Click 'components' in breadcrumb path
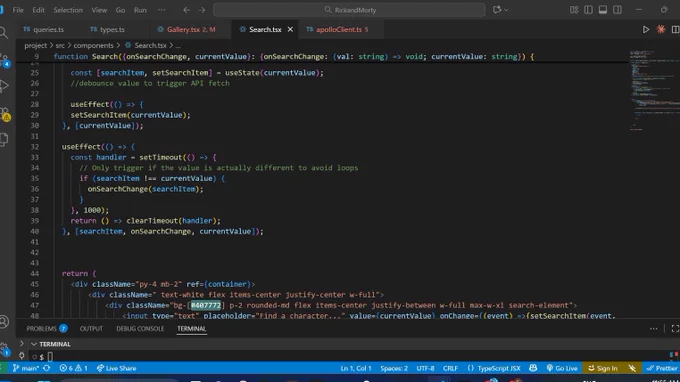This screenshot has height=382, width=680. point(93,46)
